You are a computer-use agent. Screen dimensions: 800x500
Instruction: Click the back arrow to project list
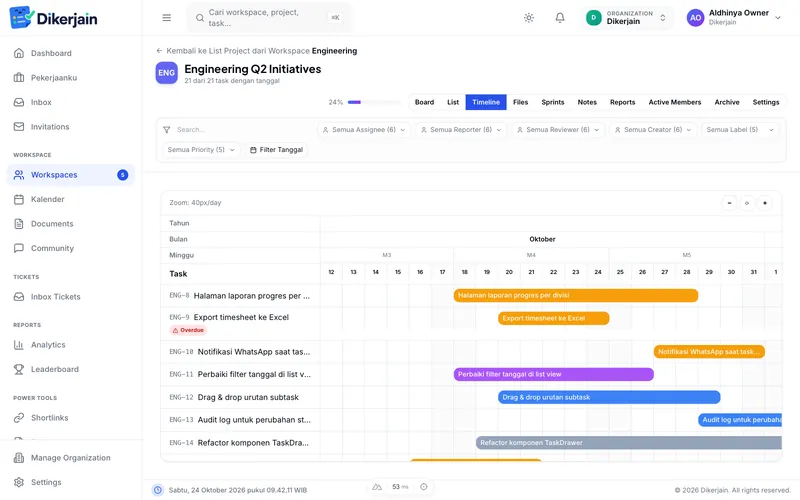[x=159, y=51]
